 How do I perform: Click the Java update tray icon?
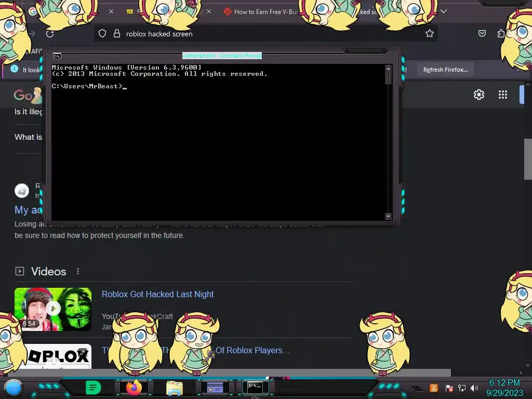click(434, 388)
